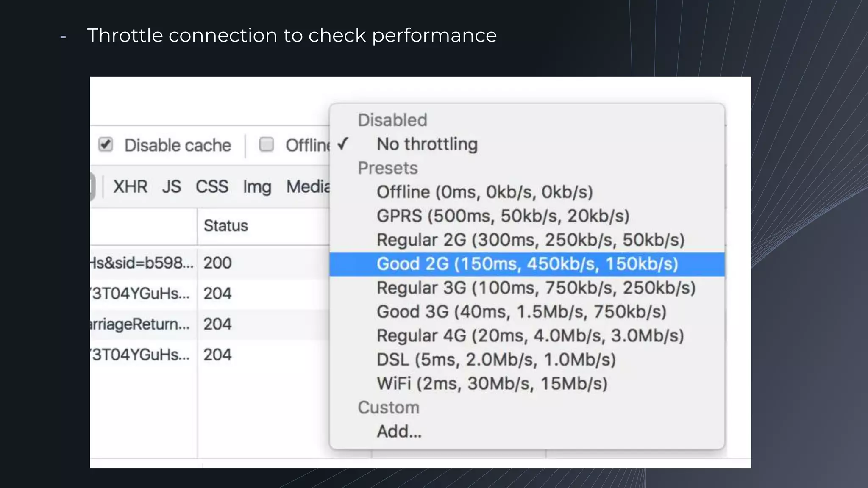Filter requests by XHR
The height and width of the screenshot is (488, 868).
[130, 187]
